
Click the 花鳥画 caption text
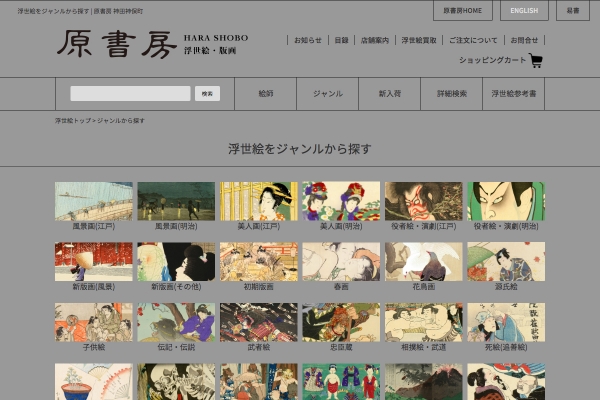pyautogui.click(x=424, y=287)
